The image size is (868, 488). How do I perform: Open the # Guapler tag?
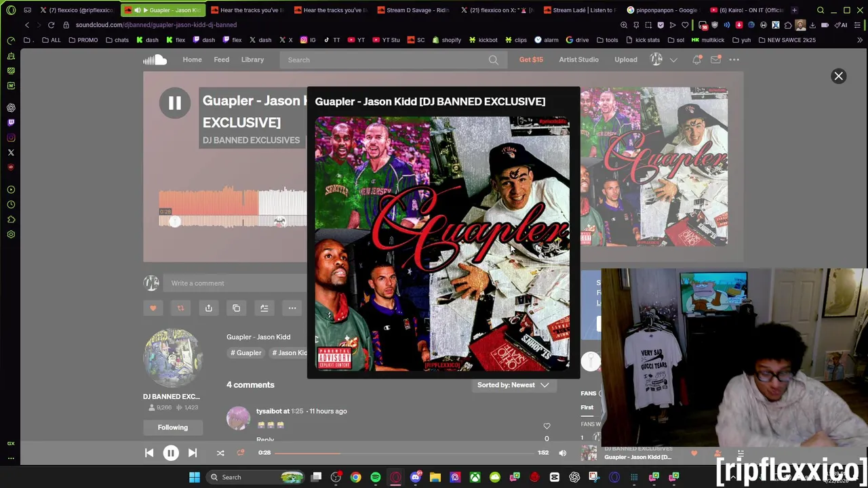[246, 352]
